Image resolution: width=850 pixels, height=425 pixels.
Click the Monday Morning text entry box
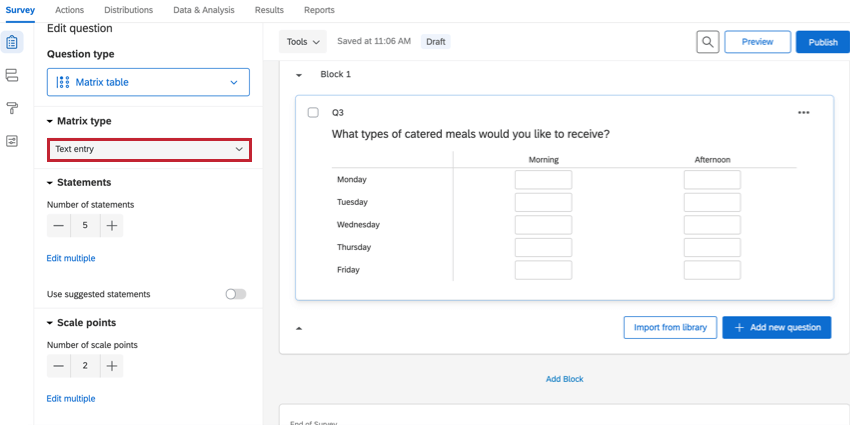point(543,180)
